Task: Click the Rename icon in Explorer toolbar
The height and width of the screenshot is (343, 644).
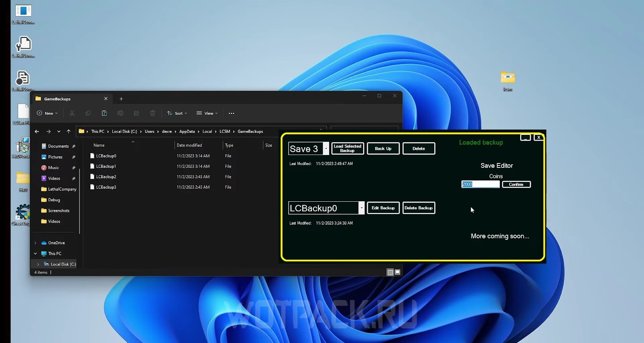Action: coord(120,113)
